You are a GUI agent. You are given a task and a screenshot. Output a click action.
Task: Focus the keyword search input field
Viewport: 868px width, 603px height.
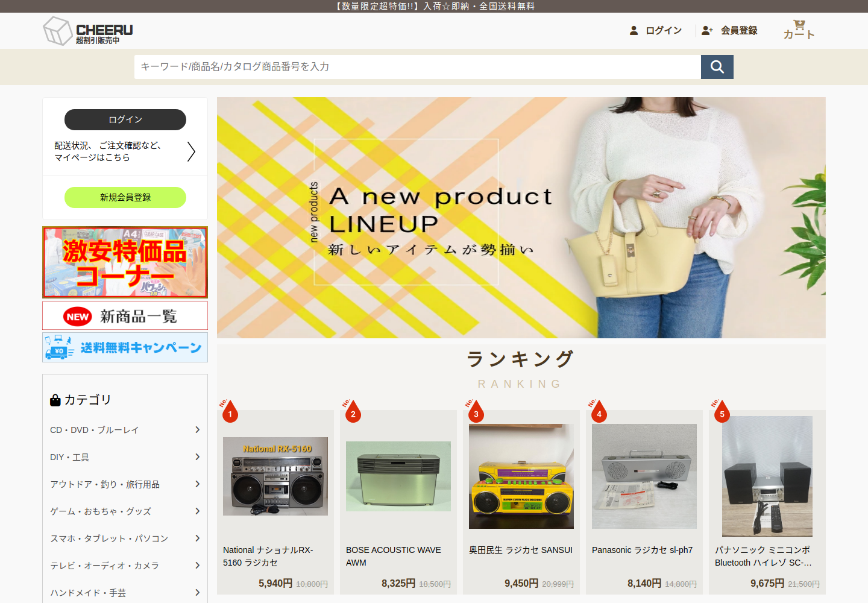tap(418, 67)
